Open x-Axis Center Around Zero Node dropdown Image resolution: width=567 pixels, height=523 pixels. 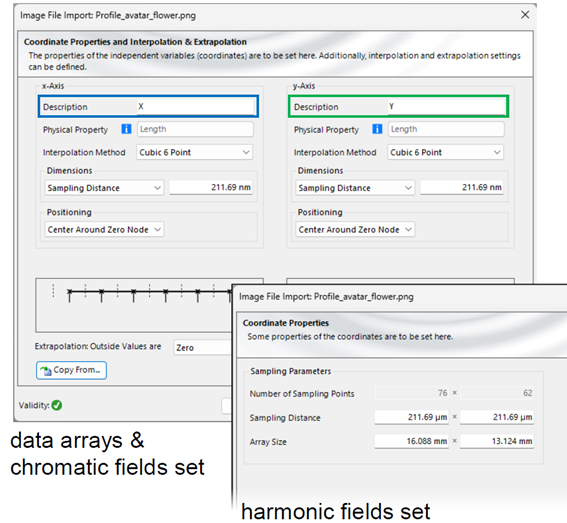(x=104, y=229)
